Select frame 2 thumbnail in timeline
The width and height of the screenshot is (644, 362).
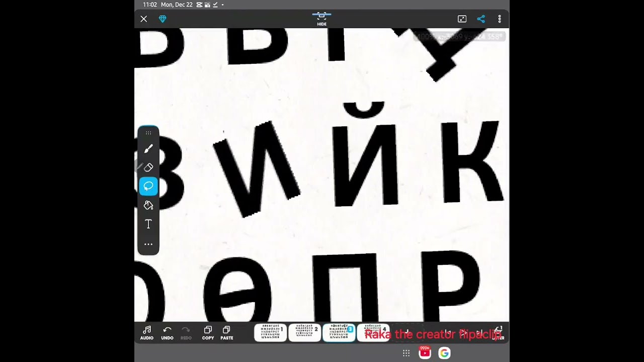[305, 332]
